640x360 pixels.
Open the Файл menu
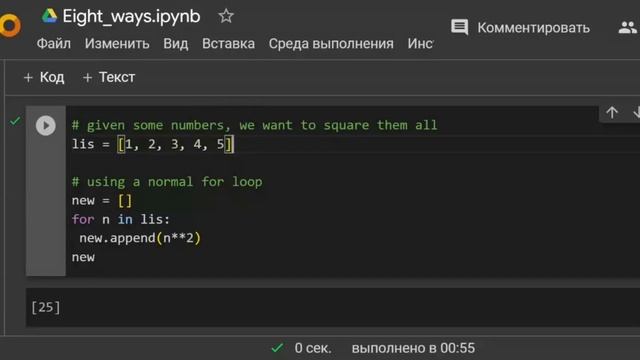coord(53,44)
